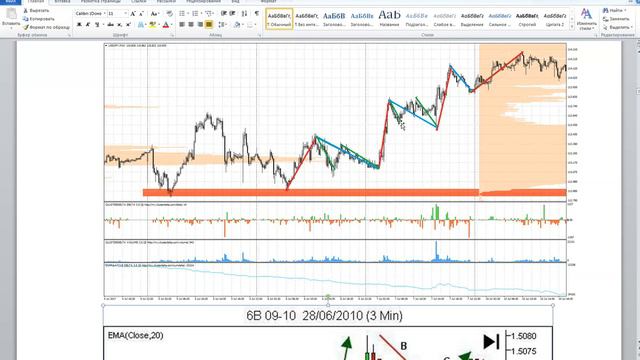This screenshot has height=360, width=640.
Task: Decrease font size with shrink-font icon
Action: tap(142, 13)
